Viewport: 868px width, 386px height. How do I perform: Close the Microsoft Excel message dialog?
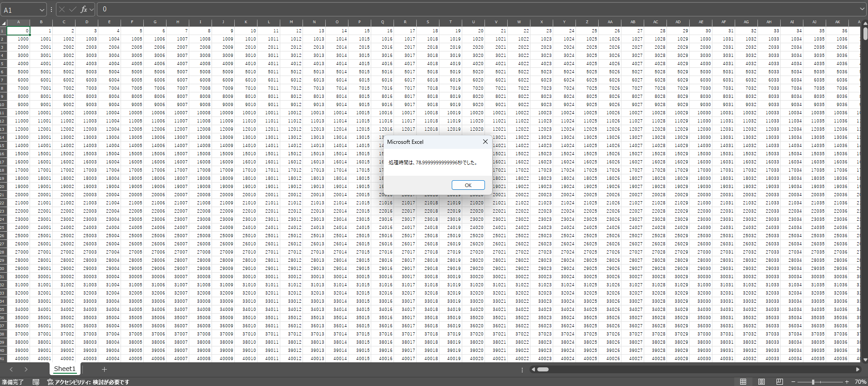(485, 142)
